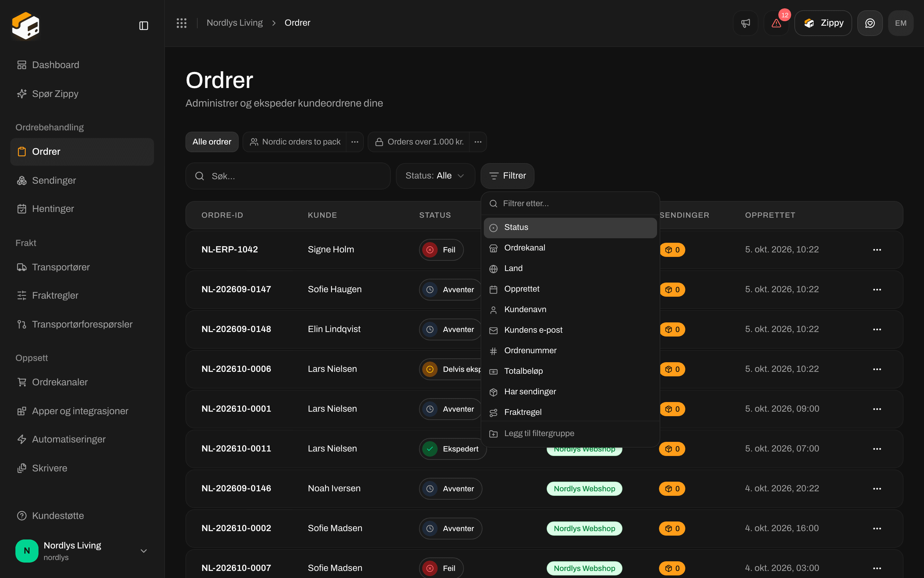Click Ekspedert status badge of NL-202610-0011
The height and width of the screenshot is (578, 924).
pyautogui.click(x=453, y=449)
